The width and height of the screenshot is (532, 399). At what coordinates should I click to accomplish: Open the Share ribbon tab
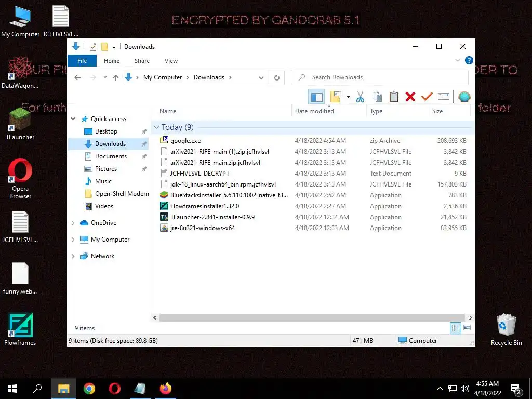pos(142,61)
